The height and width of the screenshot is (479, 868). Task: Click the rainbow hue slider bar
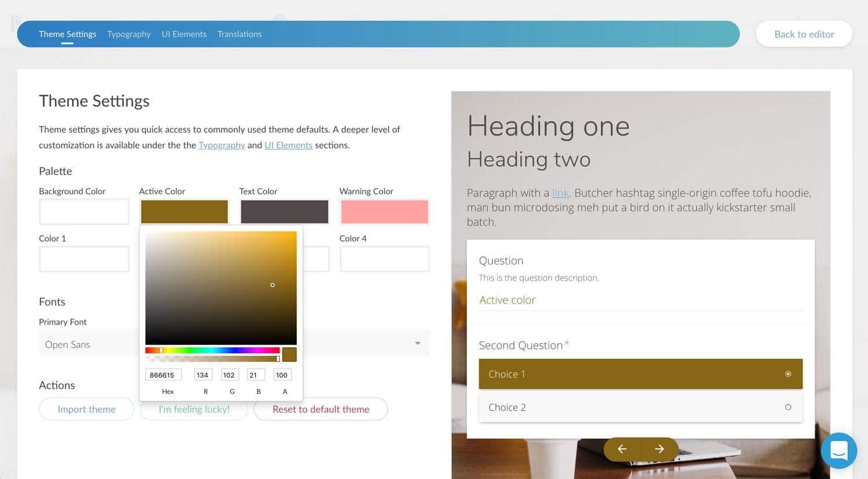[x=212, y=350]
